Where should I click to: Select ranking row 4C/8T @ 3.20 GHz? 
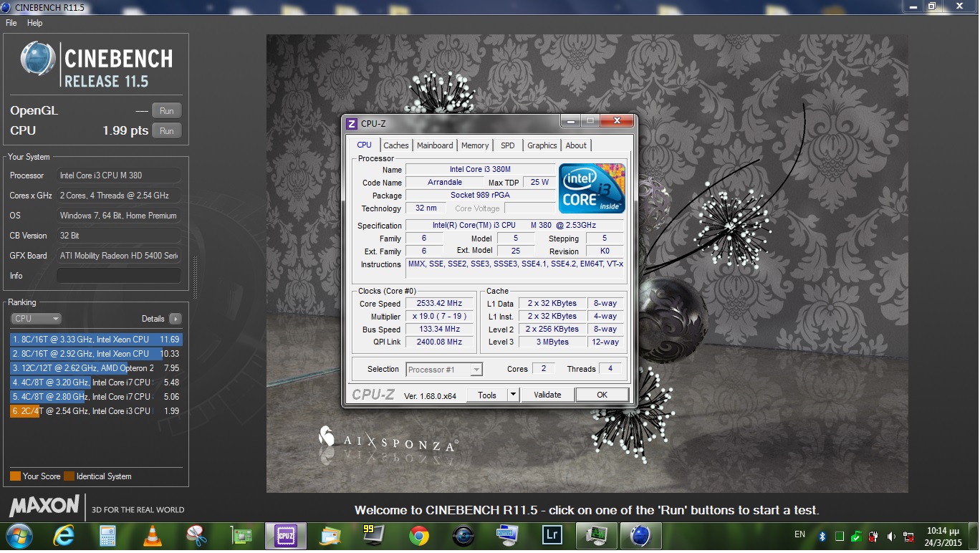[x=96, y=383]
